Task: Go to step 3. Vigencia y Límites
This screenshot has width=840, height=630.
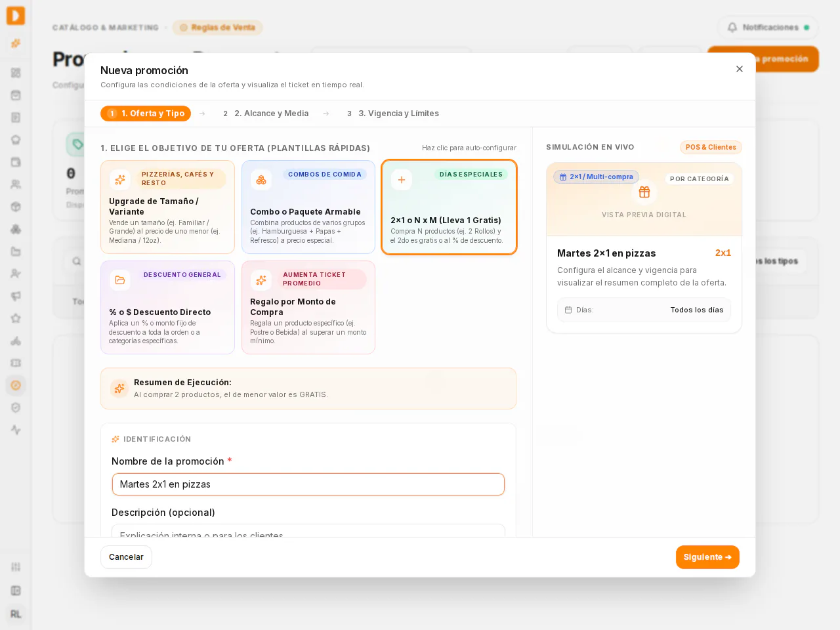Action: pos(393,114)
